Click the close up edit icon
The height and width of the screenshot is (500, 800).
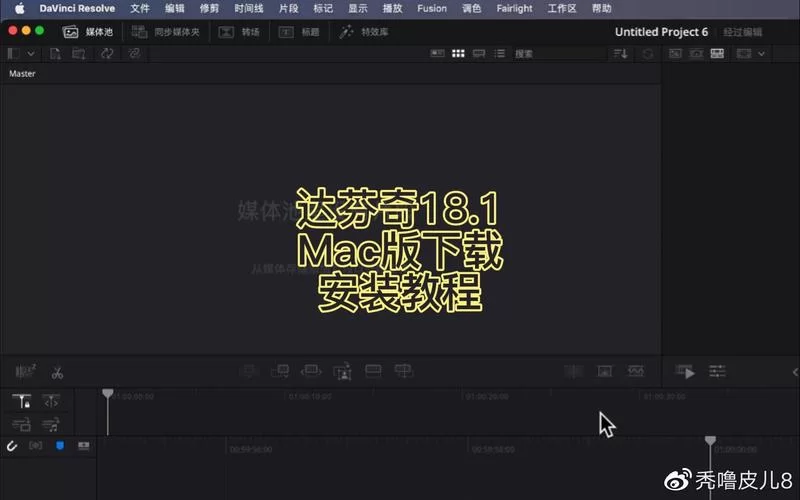click(342, 371)
